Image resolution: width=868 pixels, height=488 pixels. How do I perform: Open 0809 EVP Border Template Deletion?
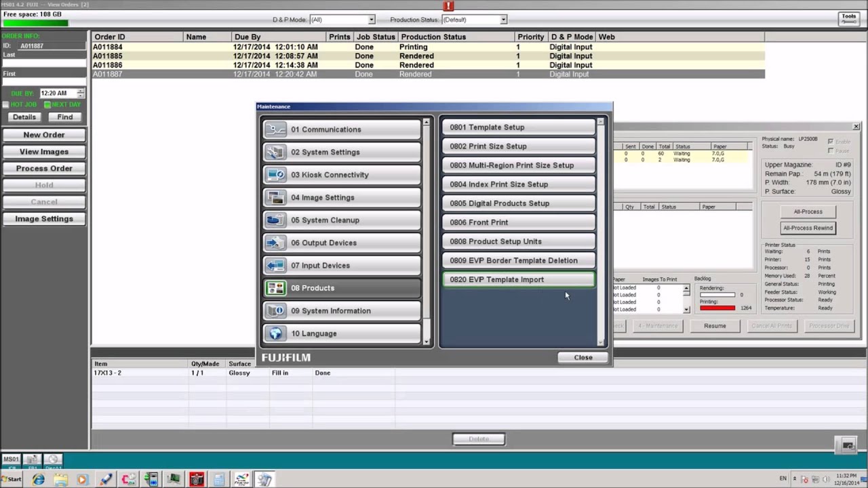click(519, 260)
